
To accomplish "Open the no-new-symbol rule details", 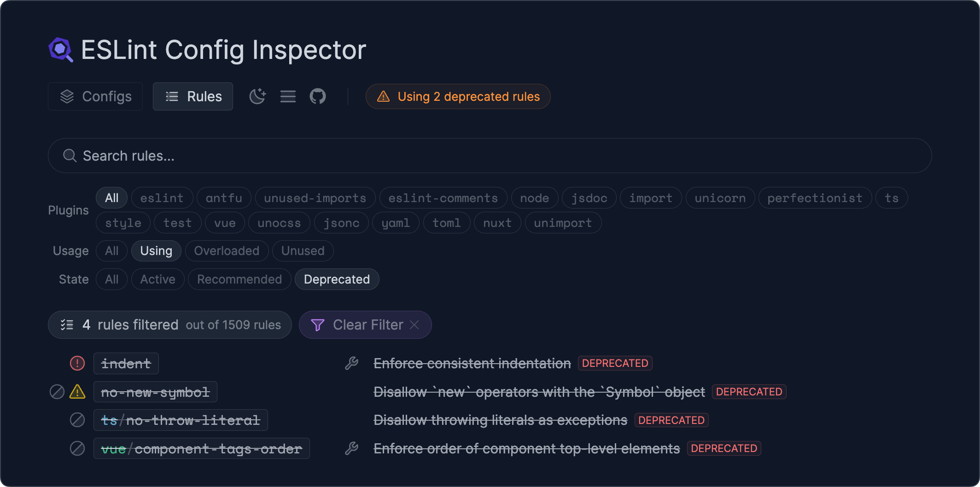I will [x=155, y=392].
